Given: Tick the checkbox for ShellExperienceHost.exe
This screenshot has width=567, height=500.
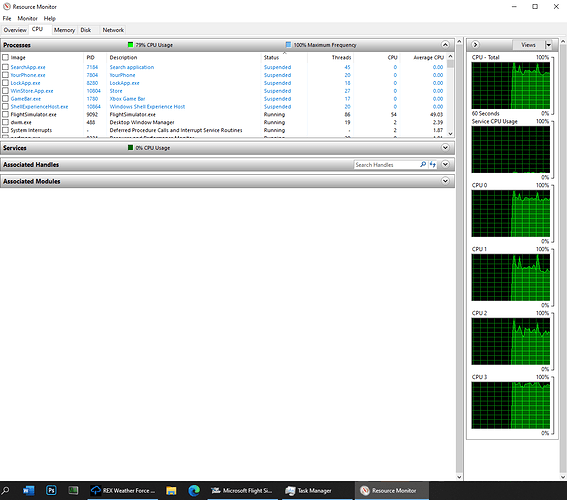Looking at the screenshot, I should [x=5, y=106].
